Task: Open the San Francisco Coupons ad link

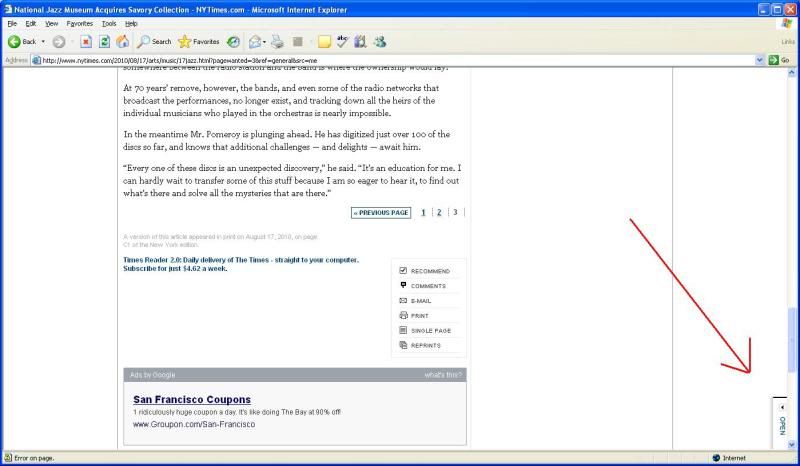Action: pos(192,400)
